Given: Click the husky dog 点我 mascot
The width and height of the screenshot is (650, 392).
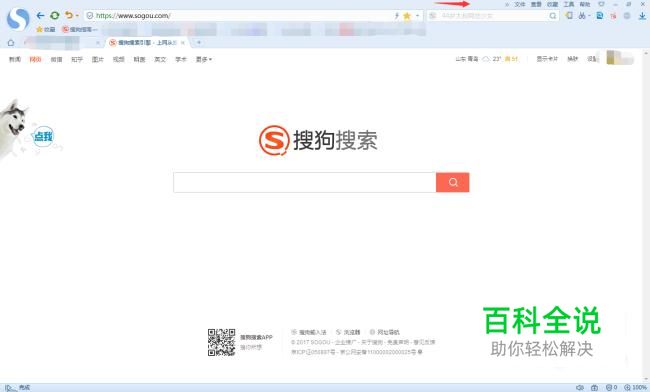Looking at the screenshot, I should 27,129.
